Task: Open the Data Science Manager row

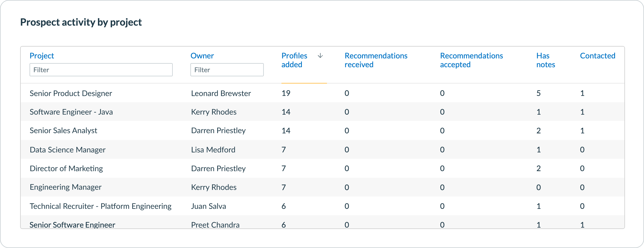Action: point(68,150)
